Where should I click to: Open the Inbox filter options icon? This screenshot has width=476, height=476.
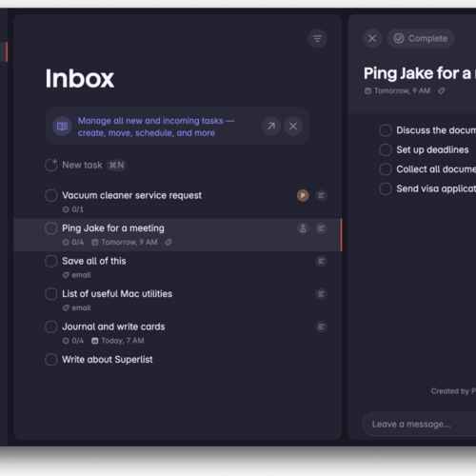pyautogui.click(x=317, y=39)
